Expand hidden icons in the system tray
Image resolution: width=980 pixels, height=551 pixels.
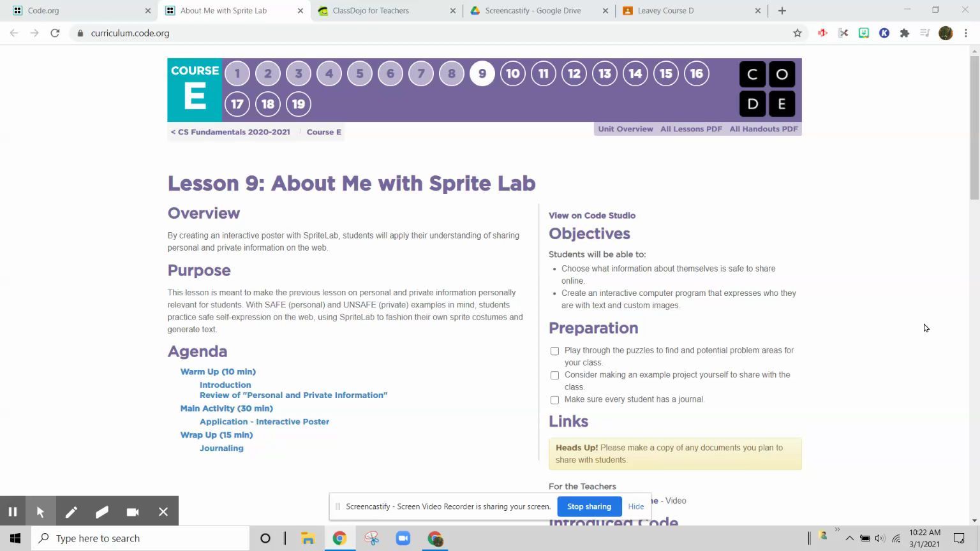click(849, 538)
